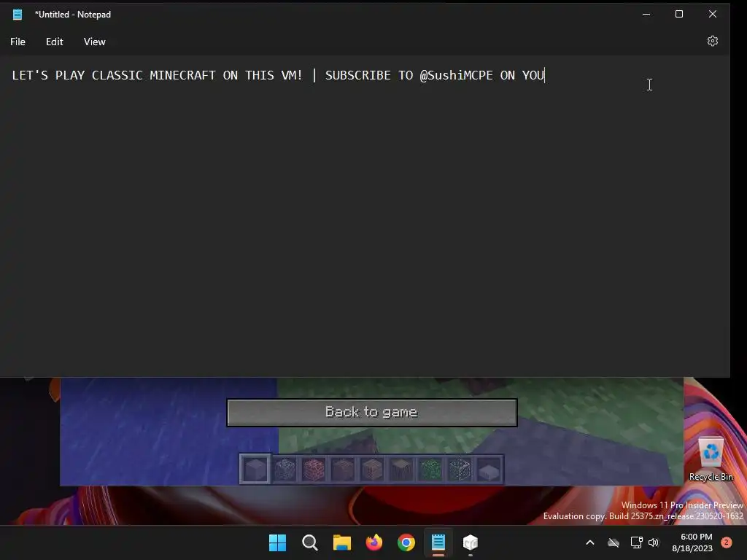Click the *Untitled - Notepad title text

tap(73, 15)
